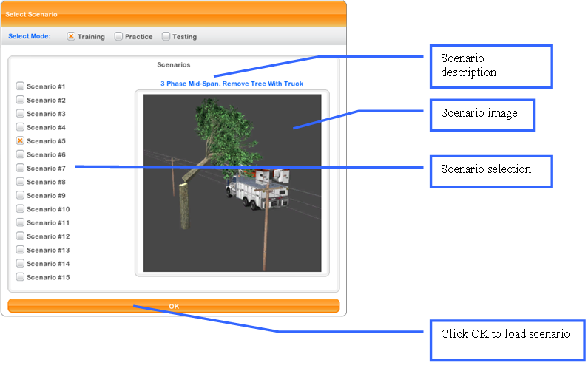Enable Practice mode
This screenshot has width=588, height=371.
coord(118,36)
